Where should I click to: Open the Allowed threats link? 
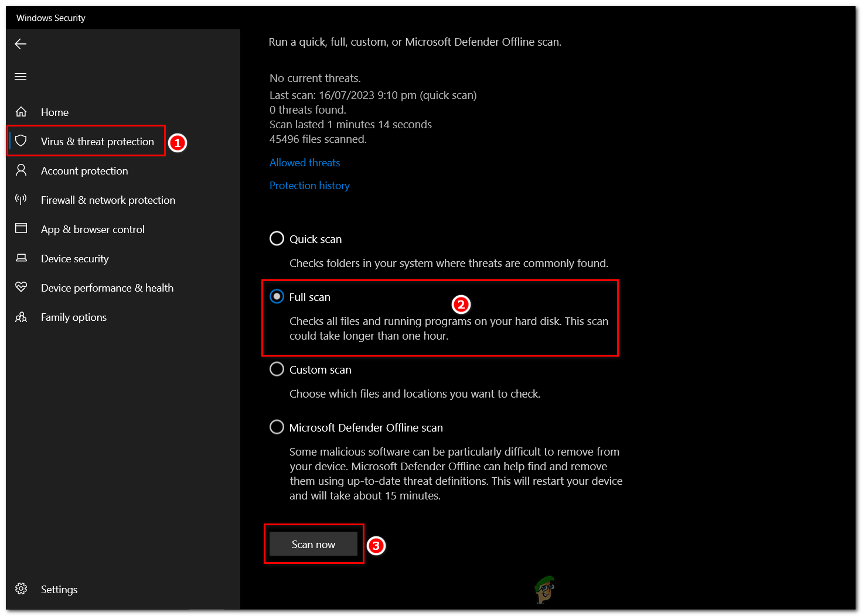[x=305, y=162]
